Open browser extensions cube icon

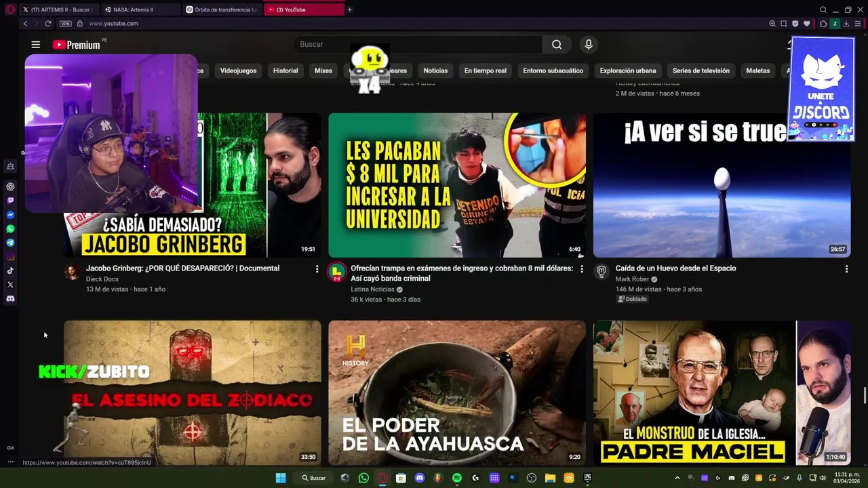(823, 24)
